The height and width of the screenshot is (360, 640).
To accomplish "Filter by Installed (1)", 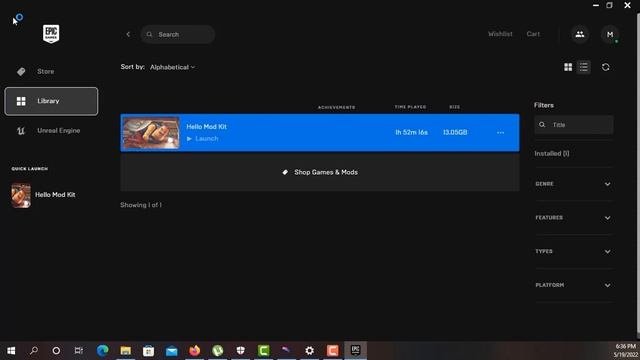I will 552,153.
